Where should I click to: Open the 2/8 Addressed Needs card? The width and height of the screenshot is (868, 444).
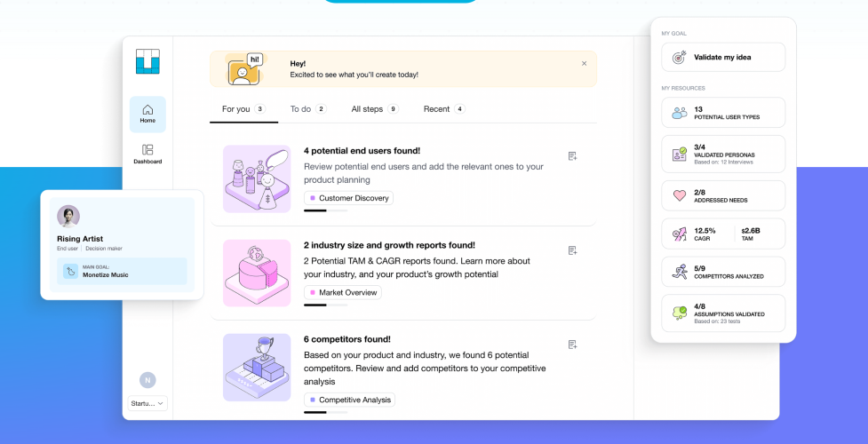pos(723,195)
